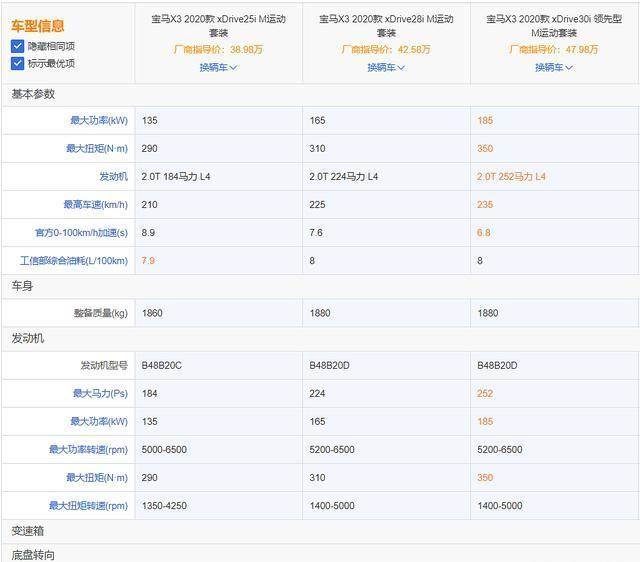The image size is (640, 562).
Task: Open 宝马X3 2020款 xDrive28i M运动套装 title
Action: click(x=386, y=25)
